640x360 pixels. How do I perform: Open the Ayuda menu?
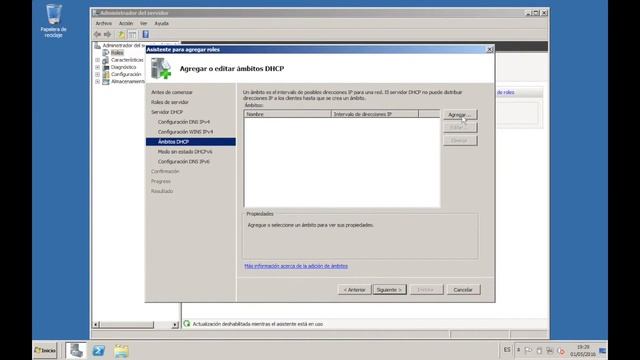[x=162, y=23]
